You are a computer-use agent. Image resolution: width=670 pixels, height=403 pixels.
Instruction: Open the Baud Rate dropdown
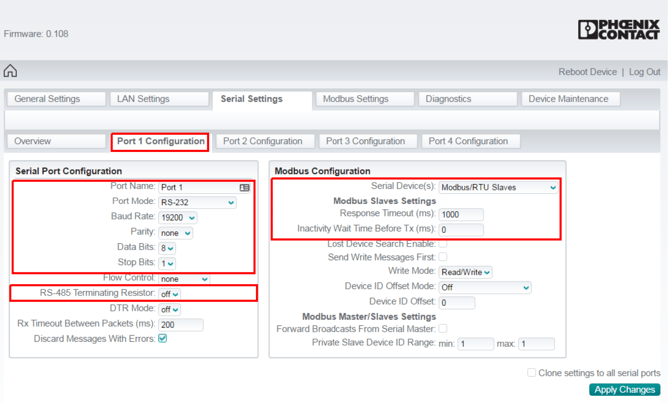click(178, 217)
